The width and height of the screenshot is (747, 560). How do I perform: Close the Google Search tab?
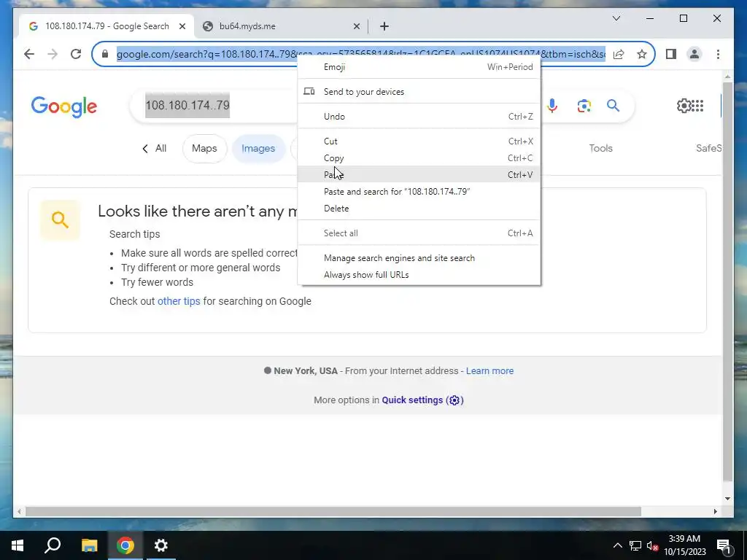coord(182,27)
